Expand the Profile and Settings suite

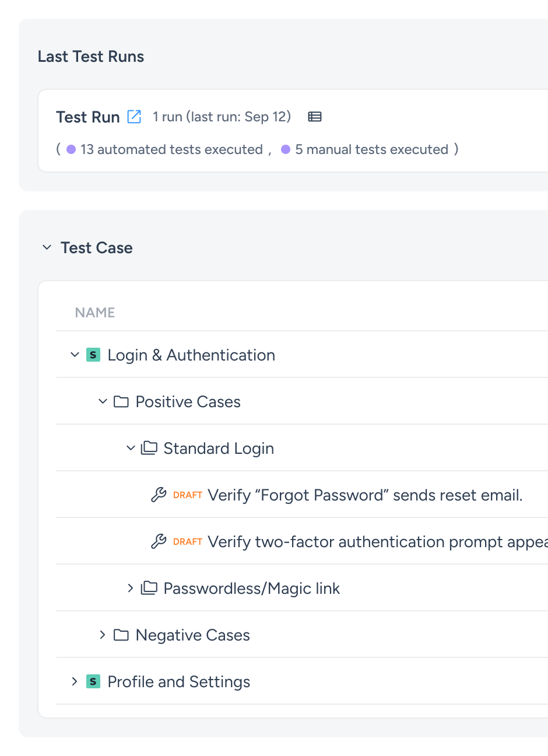(x=75, y=681)
